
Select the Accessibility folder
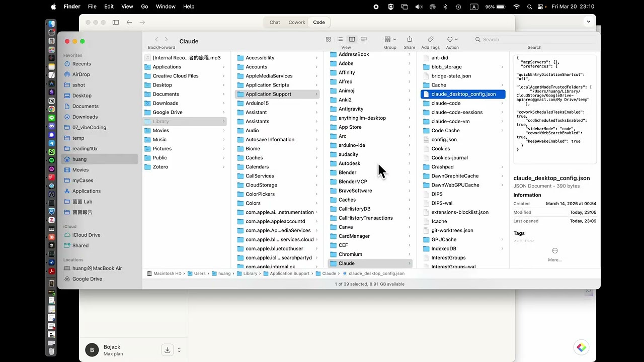260,58
